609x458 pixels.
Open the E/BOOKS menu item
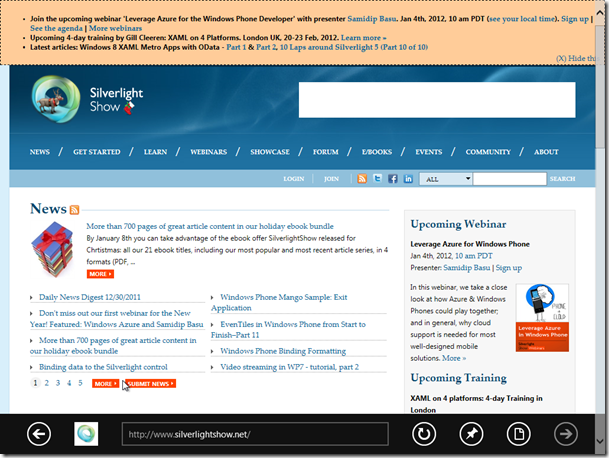point(377,152)
